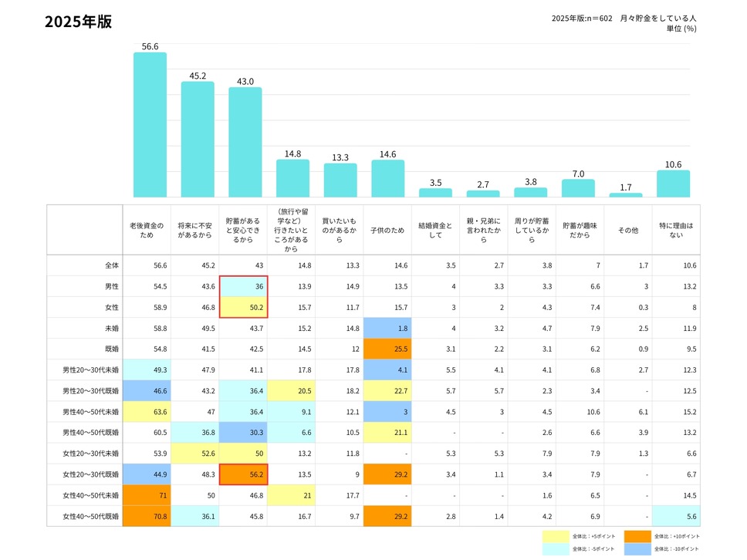Screen dimensions: 747x560
Task: Click the 2025年版 title heading
Action: [x=78, y=22]
